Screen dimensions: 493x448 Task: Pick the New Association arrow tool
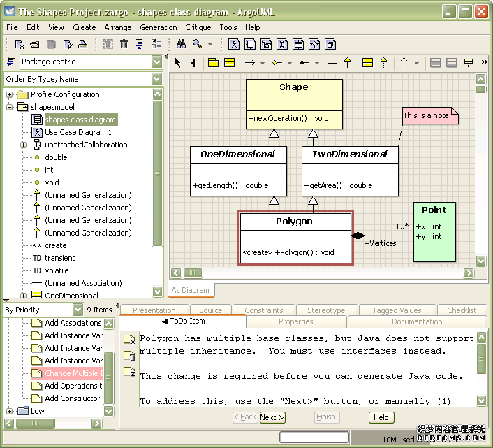[250, 63]
